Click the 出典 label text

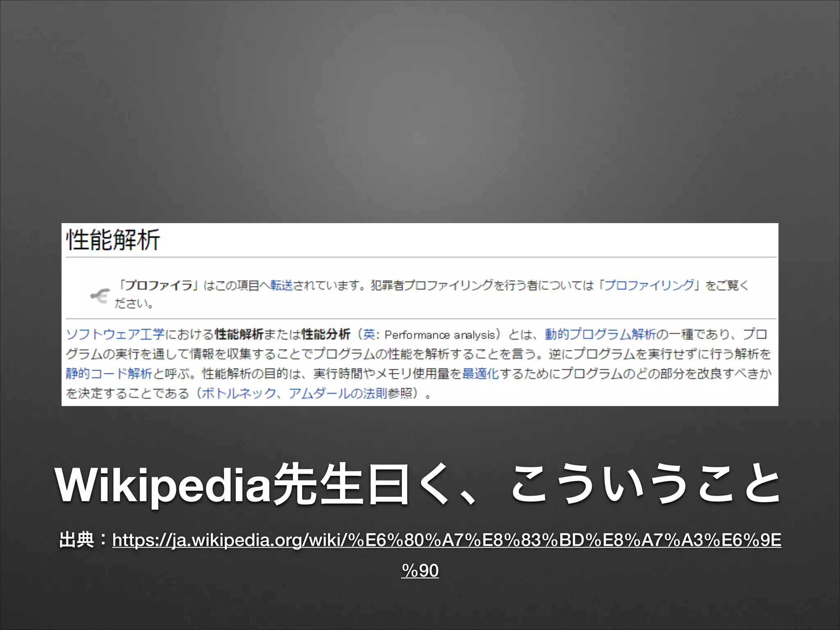coord(77,539)
